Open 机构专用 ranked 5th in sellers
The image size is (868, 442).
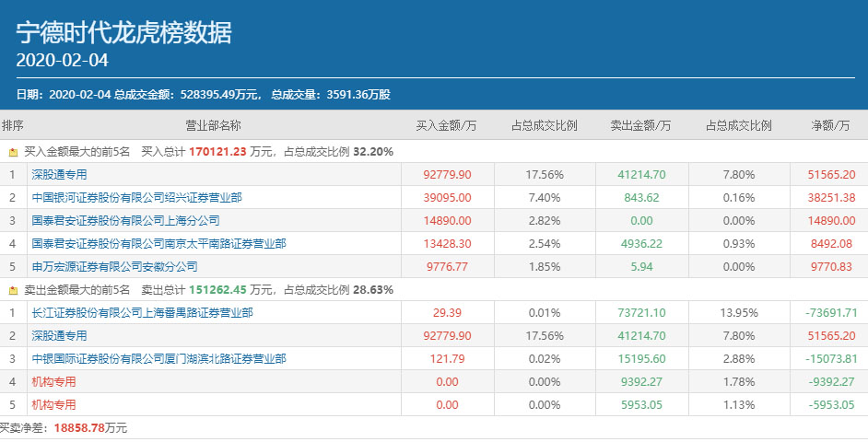coord(53,405)
